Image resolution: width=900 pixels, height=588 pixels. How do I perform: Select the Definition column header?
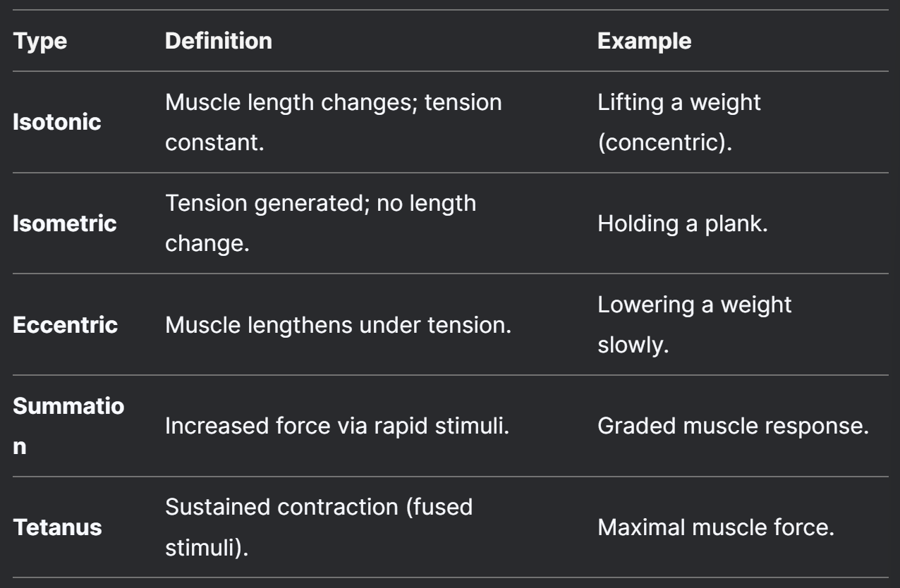(219, 42)
